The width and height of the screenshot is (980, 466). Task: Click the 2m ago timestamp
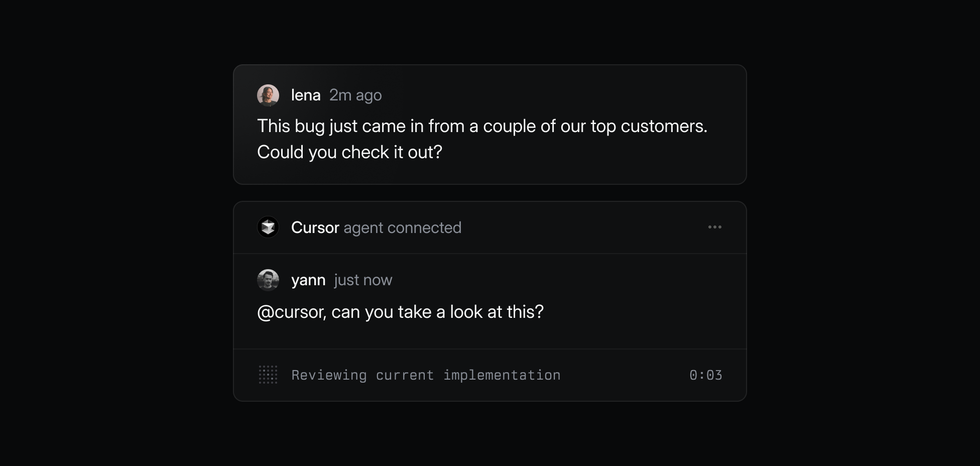355,94
